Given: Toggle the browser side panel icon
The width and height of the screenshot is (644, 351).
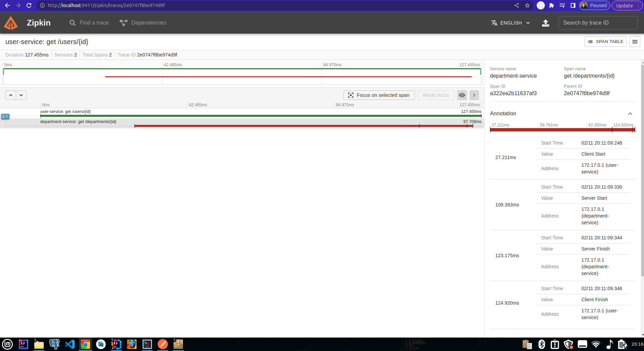Looking at the screenshot, I should click(573, 5).
